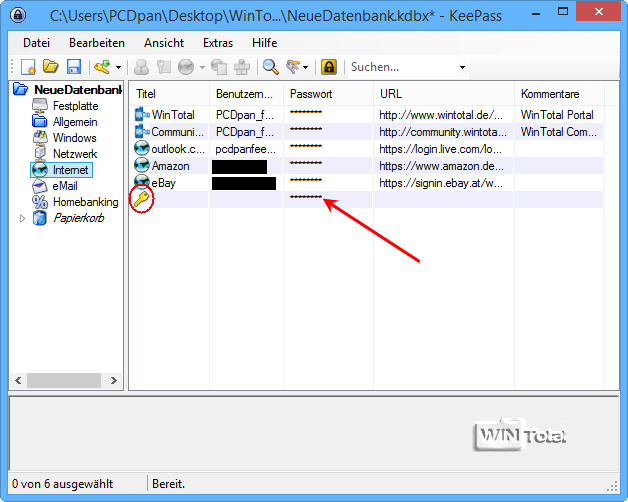
Task: Click the Windows group icon
Action: pyautogui.click(x=40, y=138)
